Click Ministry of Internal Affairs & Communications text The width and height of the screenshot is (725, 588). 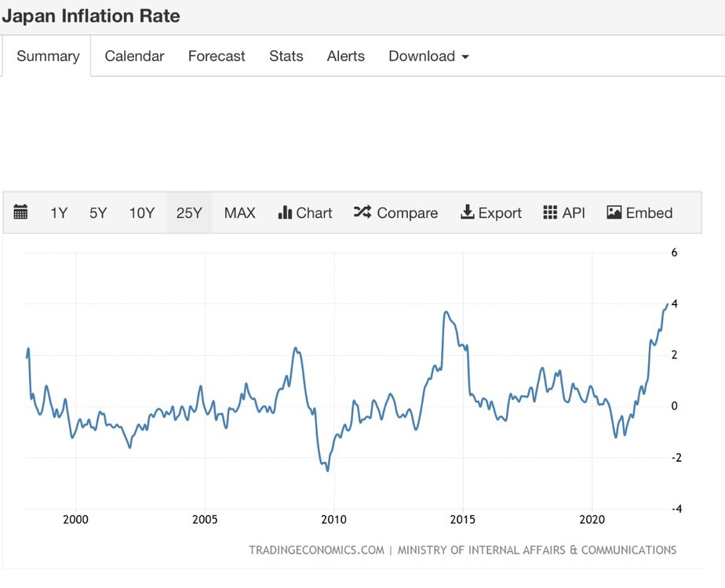537,550
